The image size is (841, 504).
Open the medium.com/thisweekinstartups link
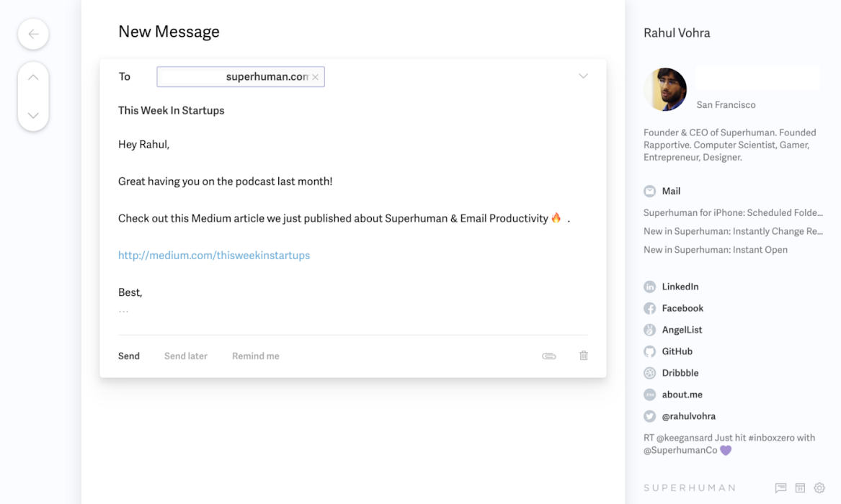[x=214, y=256]
